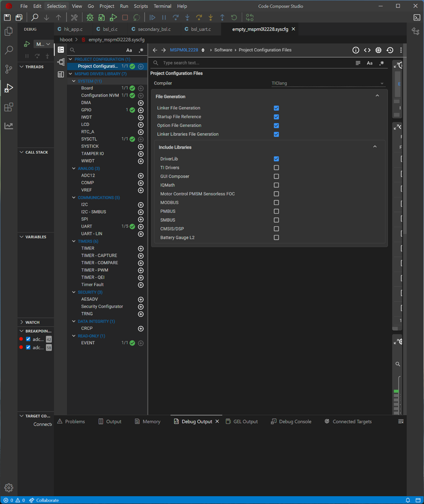The height and width of the screenshot is (504, 424).
Task: Open notifications bell in status bar
Action: point(408,500)
